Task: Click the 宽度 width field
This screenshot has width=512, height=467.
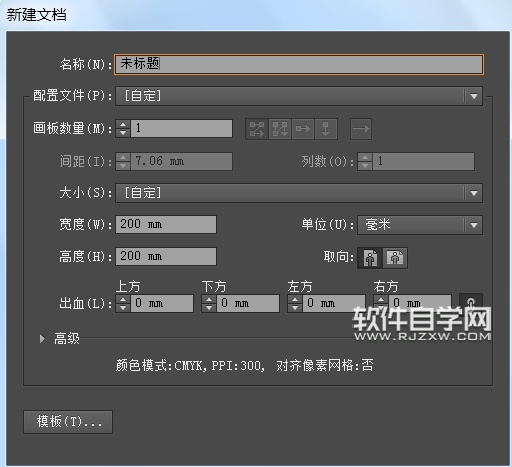Action: click(166, 224)
